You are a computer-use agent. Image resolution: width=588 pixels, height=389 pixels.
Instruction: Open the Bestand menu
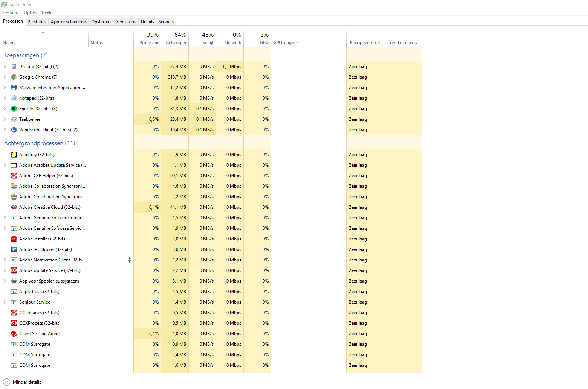click(x=11, y=12)
